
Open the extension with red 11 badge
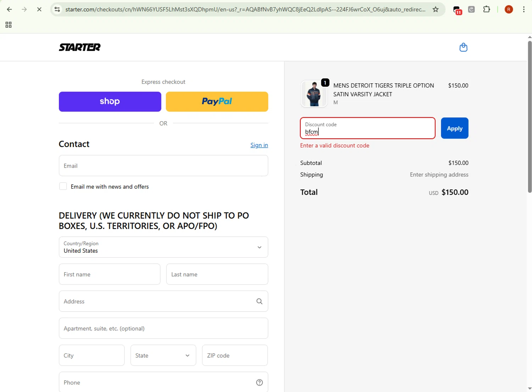click(458, 10)
